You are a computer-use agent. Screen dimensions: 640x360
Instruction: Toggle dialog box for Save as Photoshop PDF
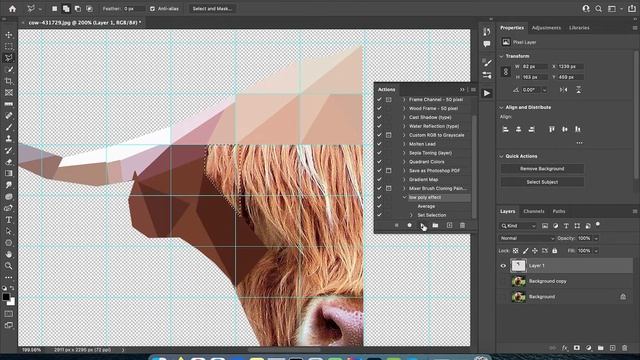click(x=389, y=171)
